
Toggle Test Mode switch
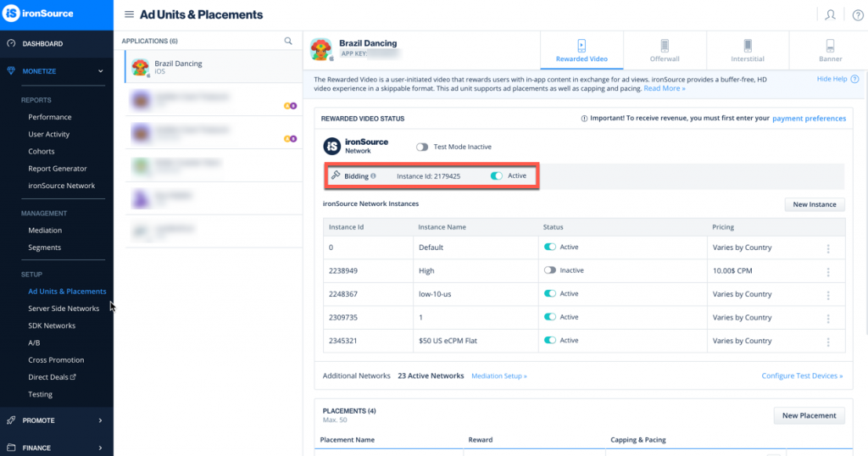[422, 147]
